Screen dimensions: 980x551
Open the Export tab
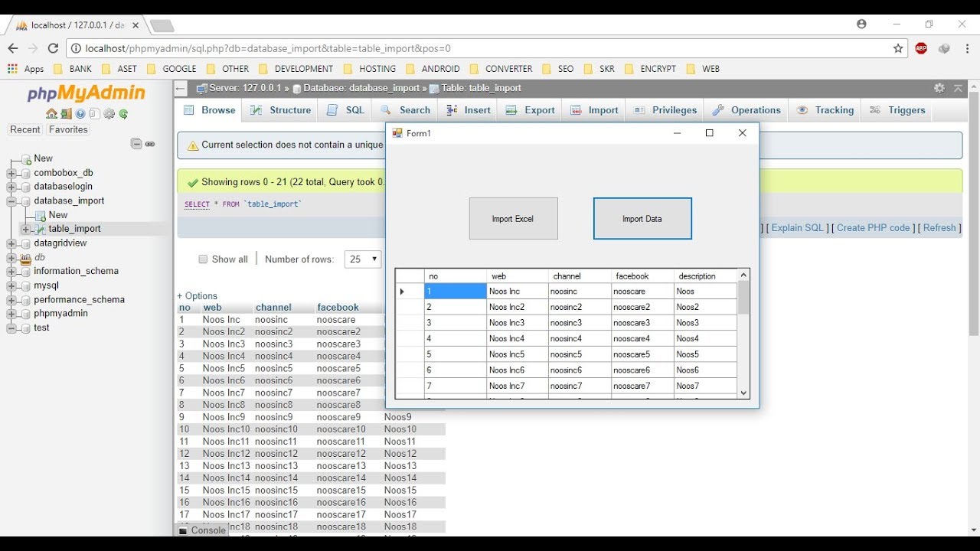[x=530, y=110]
